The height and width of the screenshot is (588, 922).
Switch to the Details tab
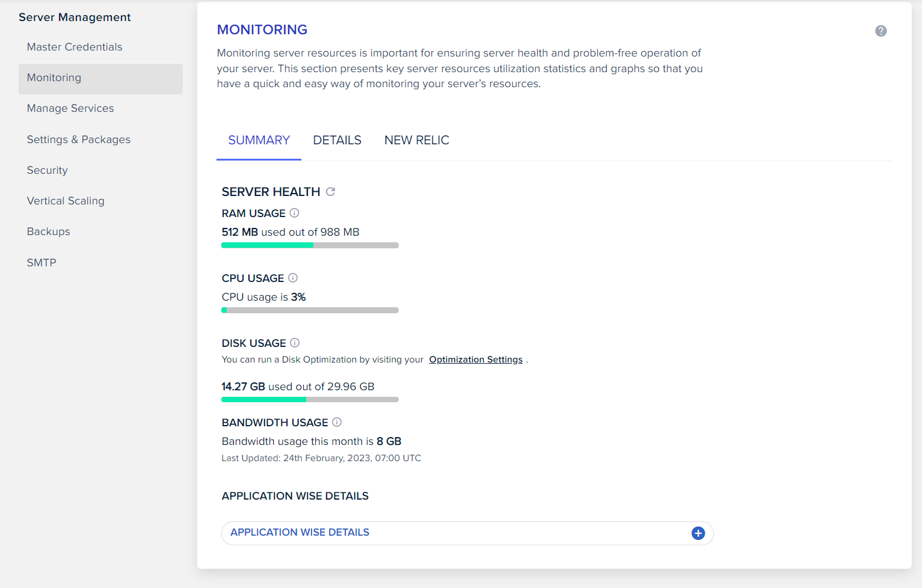coord(337,140)
